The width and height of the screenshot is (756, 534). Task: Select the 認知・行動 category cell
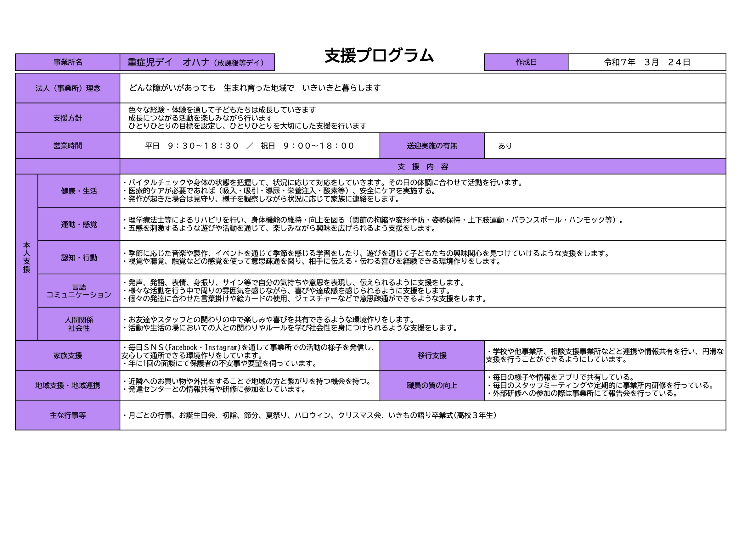pos(79,258)
